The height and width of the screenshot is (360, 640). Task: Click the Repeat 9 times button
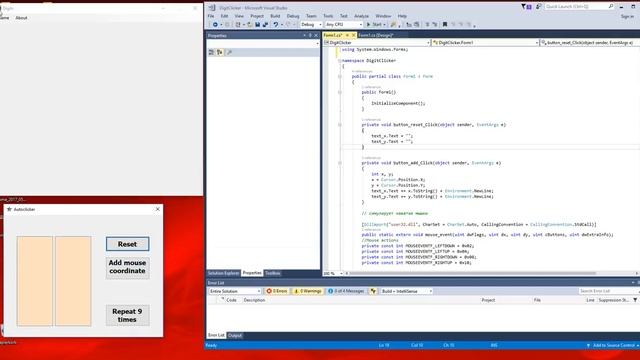[x=127, y=315]
